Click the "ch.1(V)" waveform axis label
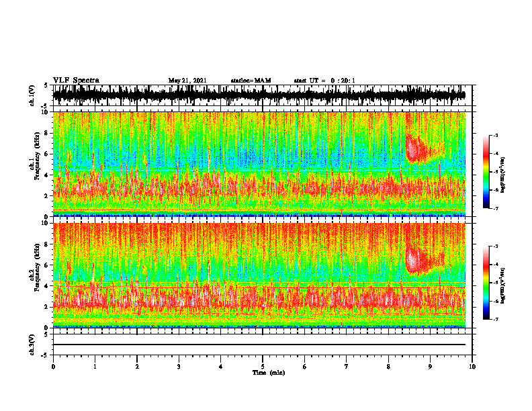The image size is (532, 411). (x=32, y=95)
